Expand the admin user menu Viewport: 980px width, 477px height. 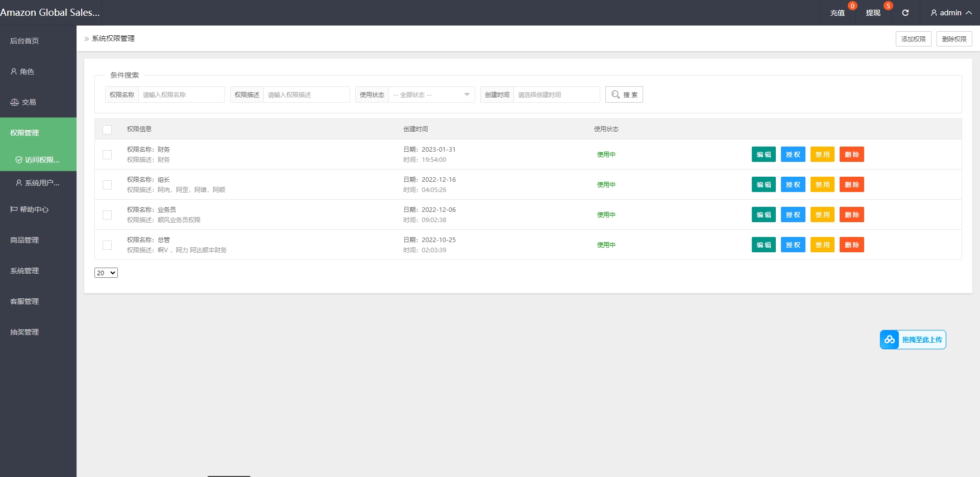tap(950, 13)
